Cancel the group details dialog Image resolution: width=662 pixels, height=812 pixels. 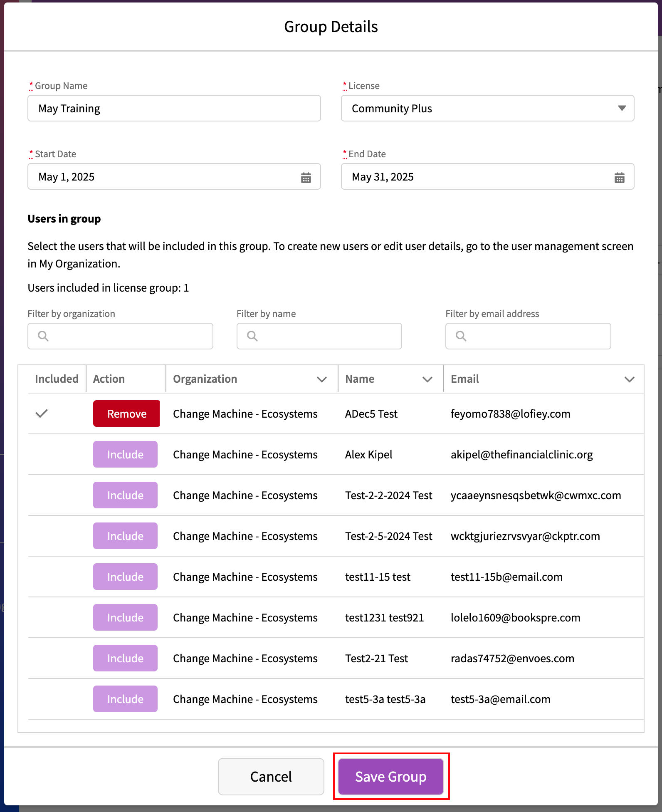click(271, 777)
